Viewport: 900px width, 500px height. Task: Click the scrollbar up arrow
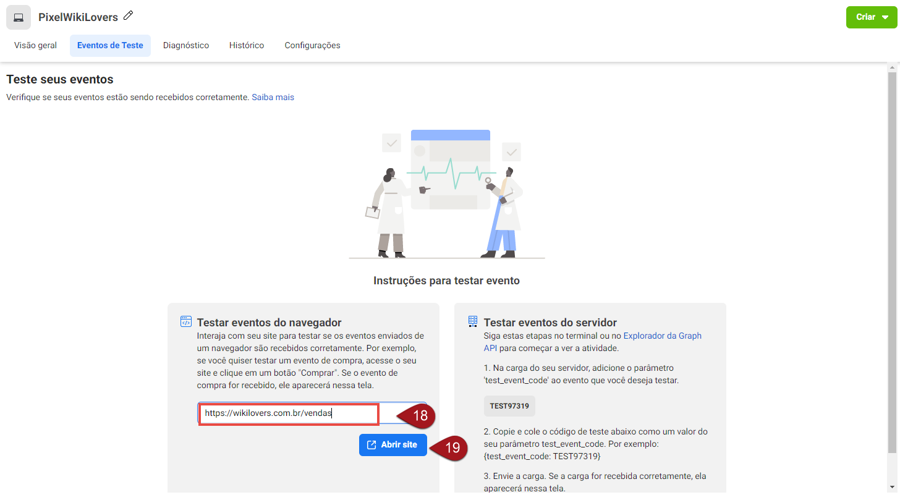pos(892,68)
